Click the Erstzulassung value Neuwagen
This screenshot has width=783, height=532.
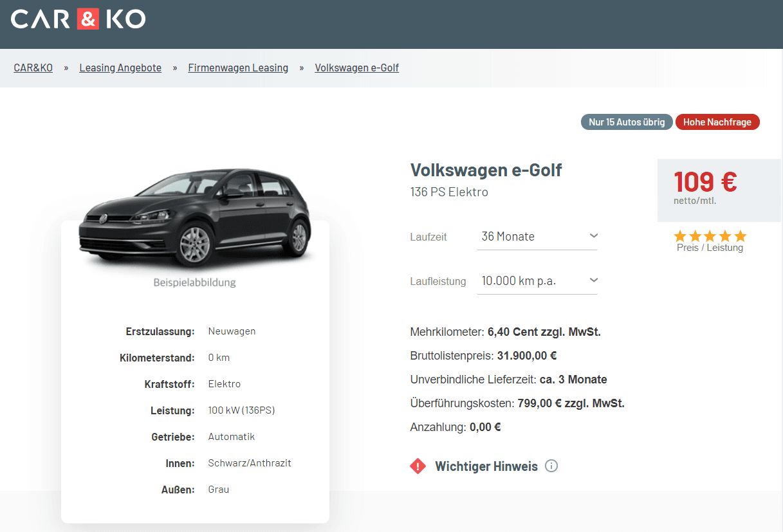pos(232,331)
